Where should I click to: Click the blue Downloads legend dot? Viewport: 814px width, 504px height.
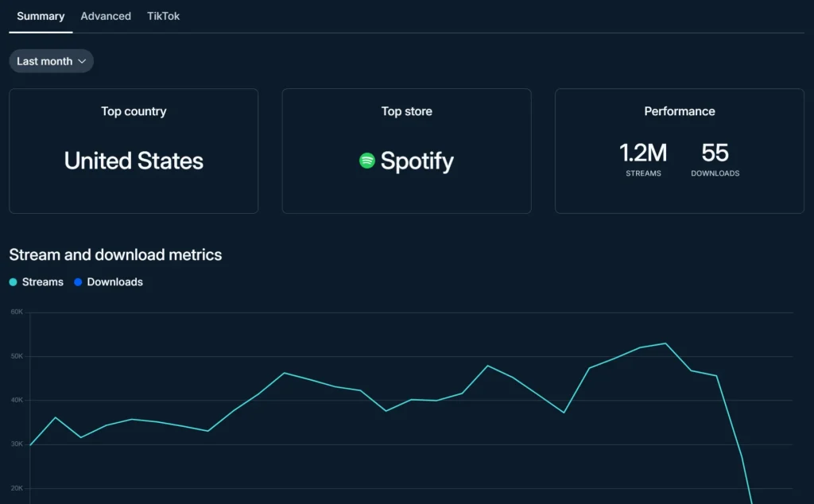coord(78,282)
